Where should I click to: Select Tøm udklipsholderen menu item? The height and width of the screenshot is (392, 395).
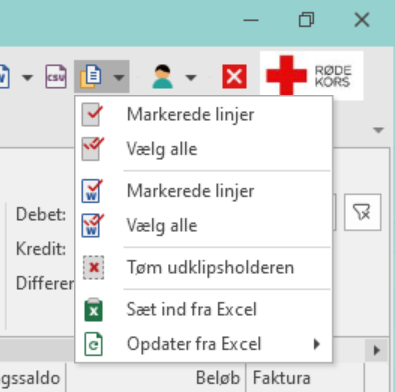(x=204, y=268)
